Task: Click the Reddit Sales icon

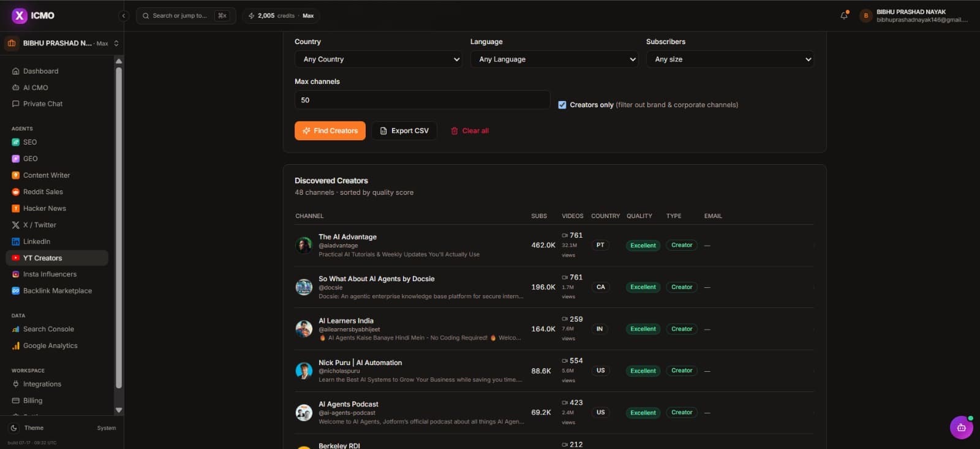Action: click(16, 192)
